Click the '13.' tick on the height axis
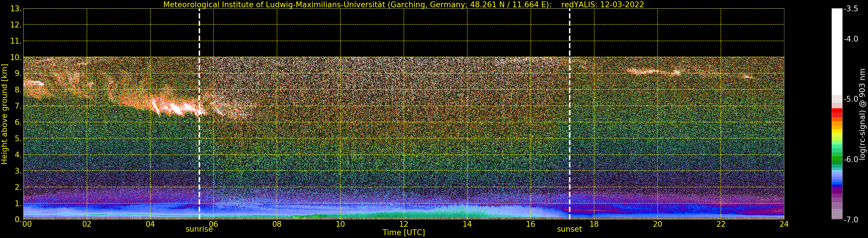This screenshot has height=238, width=868. 16,9
